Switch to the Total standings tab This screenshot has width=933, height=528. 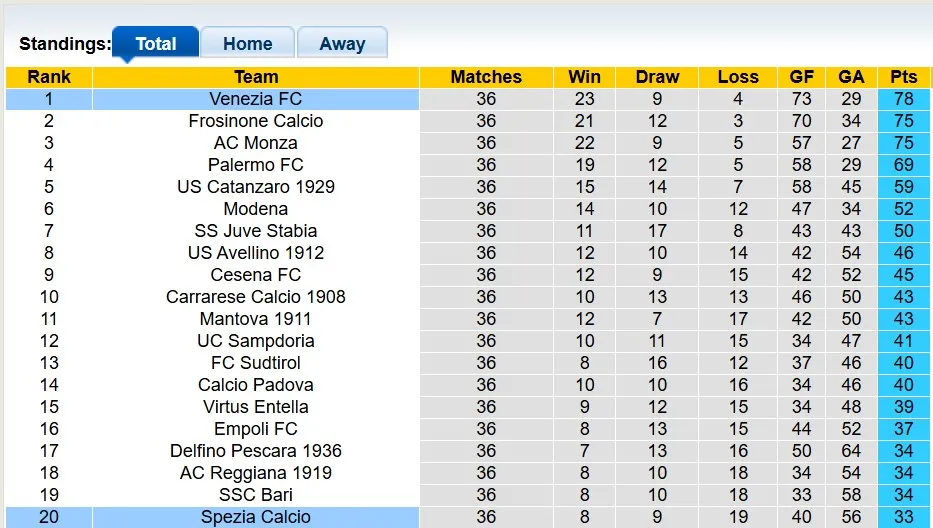pos(156,44)
